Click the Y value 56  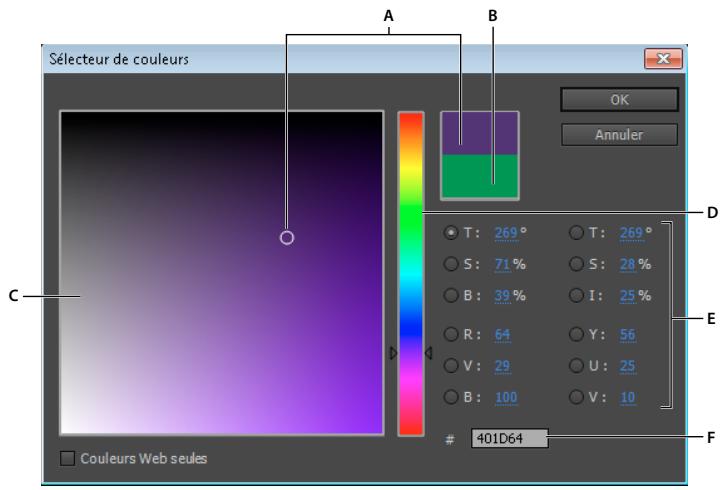(627, 334)
